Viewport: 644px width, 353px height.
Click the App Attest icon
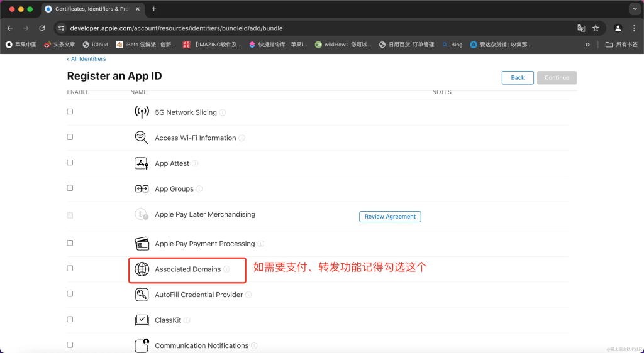pyautogui.click(x=142, y=163)
